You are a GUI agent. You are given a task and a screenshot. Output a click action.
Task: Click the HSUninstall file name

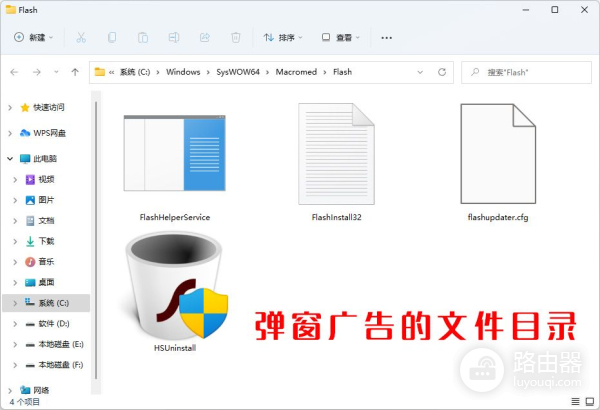(175, 348)
